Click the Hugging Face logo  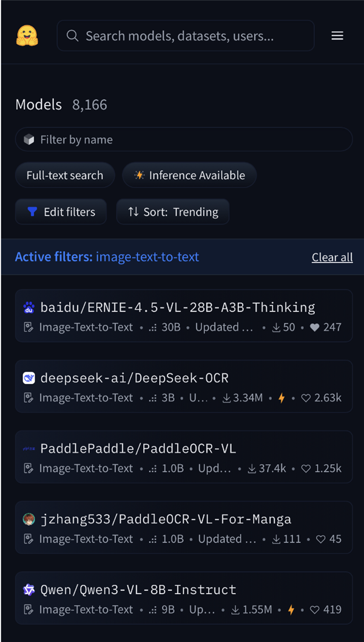point(27,36)
